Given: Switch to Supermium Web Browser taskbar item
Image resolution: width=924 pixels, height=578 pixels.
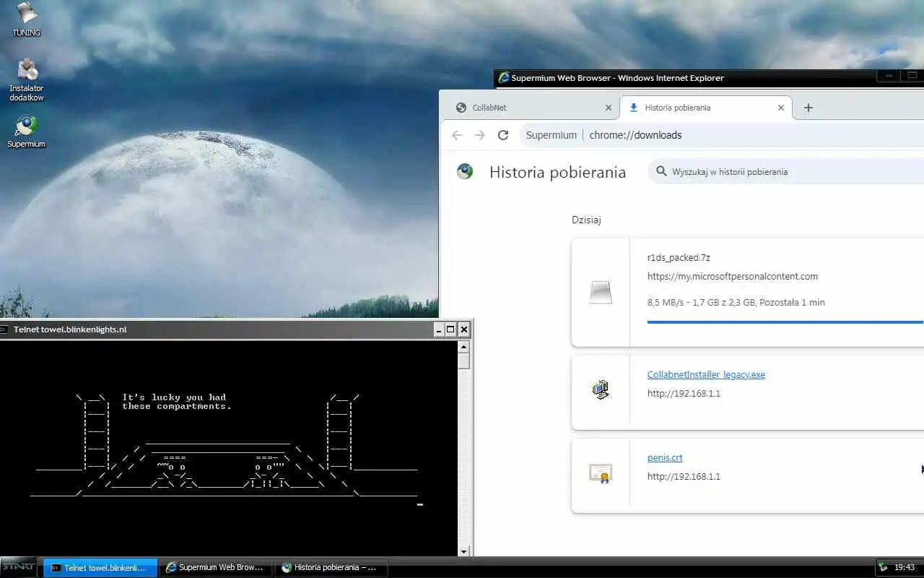Looking at the screenshot, I should point(215,568).
